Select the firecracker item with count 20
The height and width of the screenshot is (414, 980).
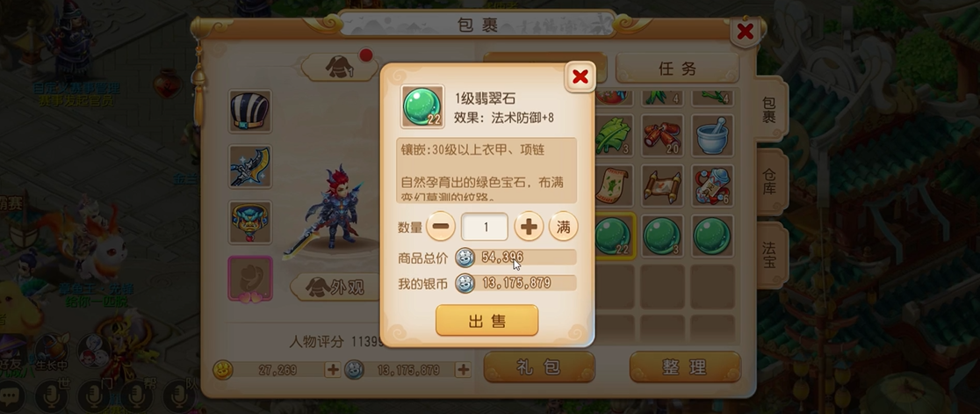click(x=662, y=135)
